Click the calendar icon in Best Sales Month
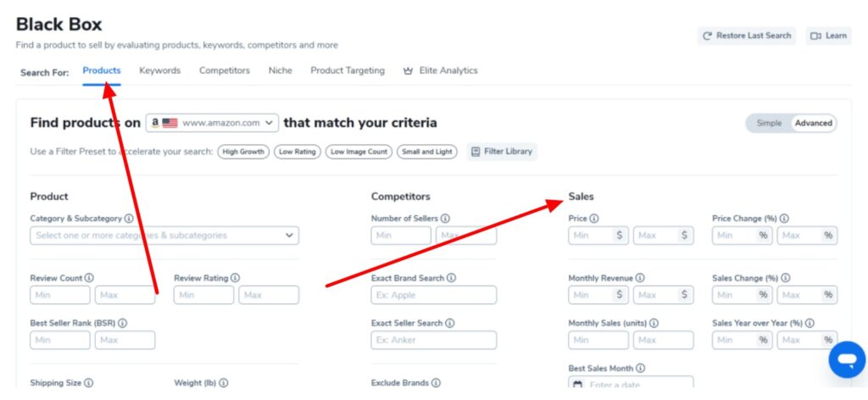The width and height of the screenshot is (868, 400). point(577,385)
